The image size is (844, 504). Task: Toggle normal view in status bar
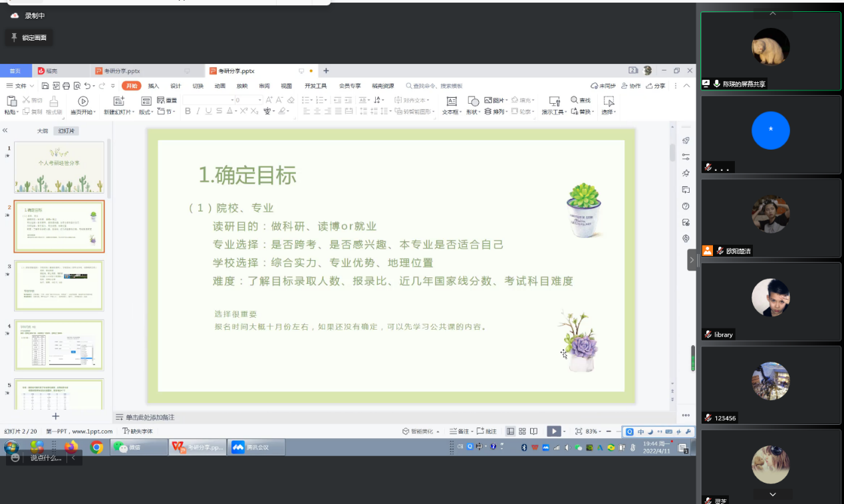[510, 432]
